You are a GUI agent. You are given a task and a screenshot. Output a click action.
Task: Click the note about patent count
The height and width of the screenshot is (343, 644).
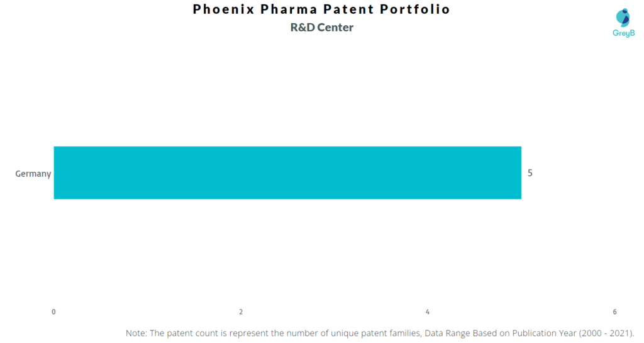tap(380, 333)
